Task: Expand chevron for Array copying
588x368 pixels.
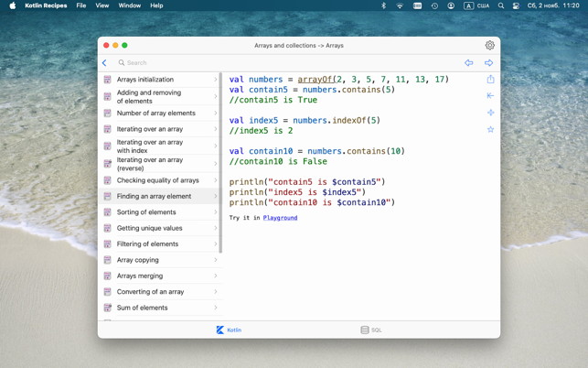Action: click(x=216, y=260)
